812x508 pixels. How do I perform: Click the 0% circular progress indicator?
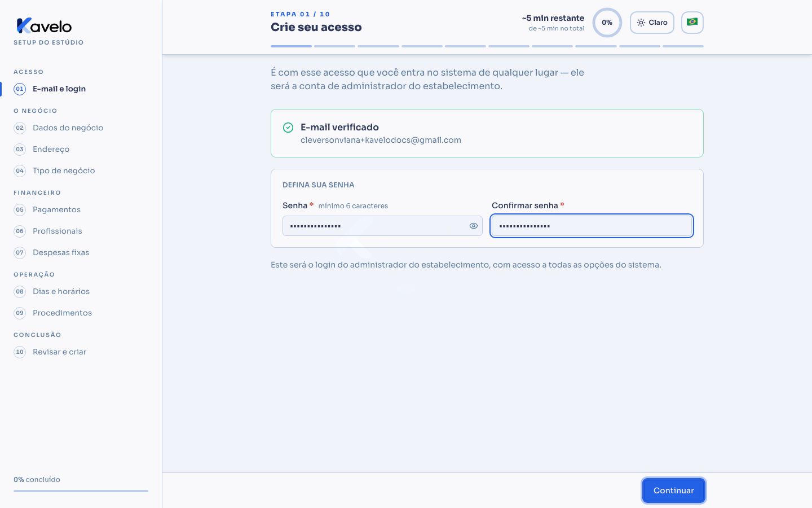pos(607,23)
